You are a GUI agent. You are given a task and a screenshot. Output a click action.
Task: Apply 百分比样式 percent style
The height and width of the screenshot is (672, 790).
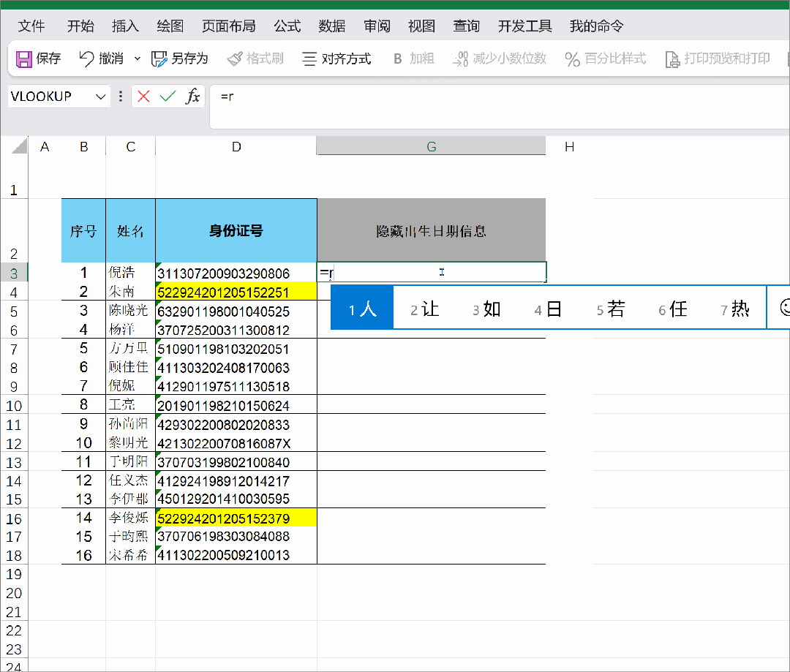pos(605,58)
